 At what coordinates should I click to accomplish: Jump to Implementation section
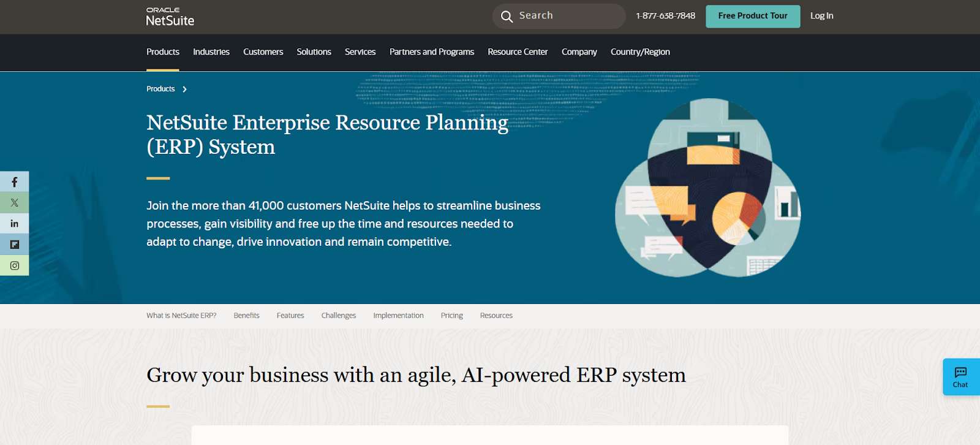[x=398, y=316]
